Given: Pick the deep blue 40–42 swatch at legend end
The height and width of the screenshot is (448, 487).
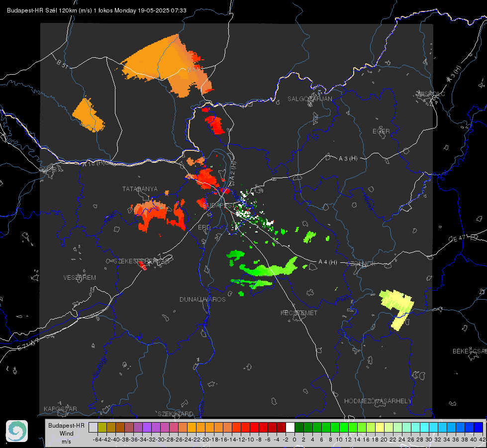Looking at the screenshot, I should coord(478,427).
